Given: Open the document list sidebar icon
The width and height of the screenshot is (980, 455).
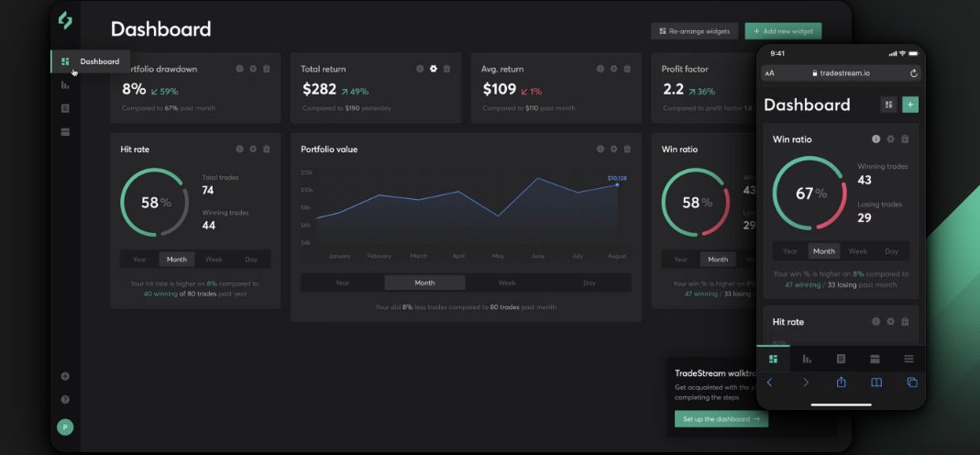Looking at the screenshot, I should (65, 108).
